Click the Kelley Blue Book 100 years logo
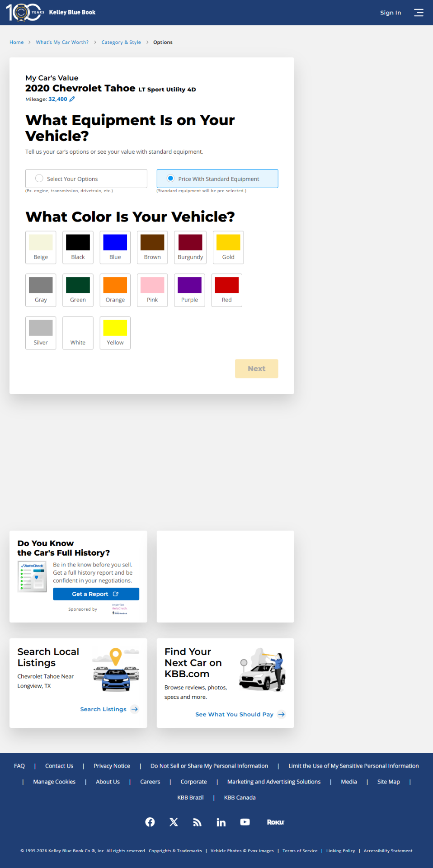Screen dimensions: 433x868 51,13
